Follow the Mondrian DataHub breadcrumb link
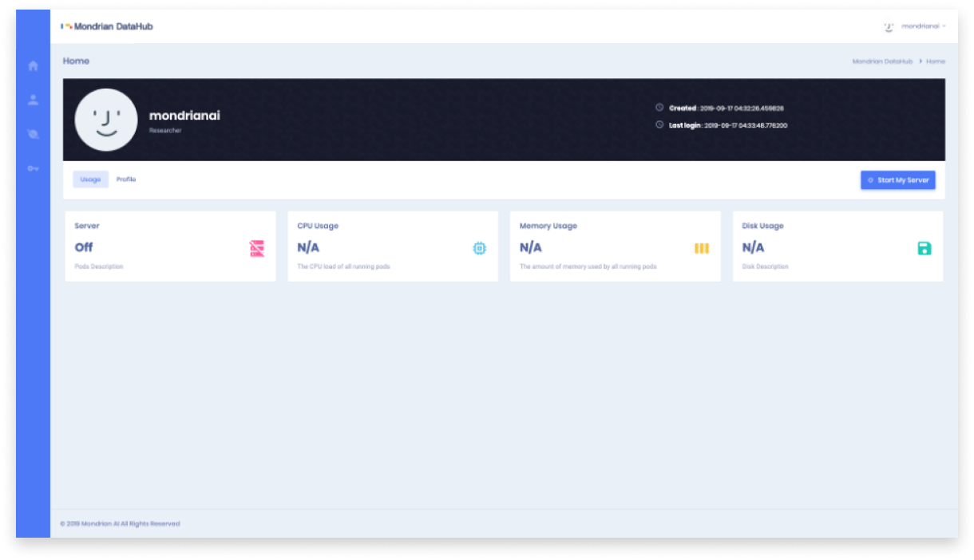 coord(882,61)
